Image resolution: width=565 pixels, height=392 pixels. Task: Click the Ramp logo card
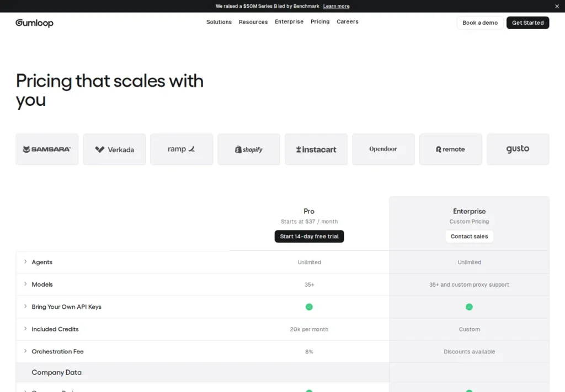182,149
